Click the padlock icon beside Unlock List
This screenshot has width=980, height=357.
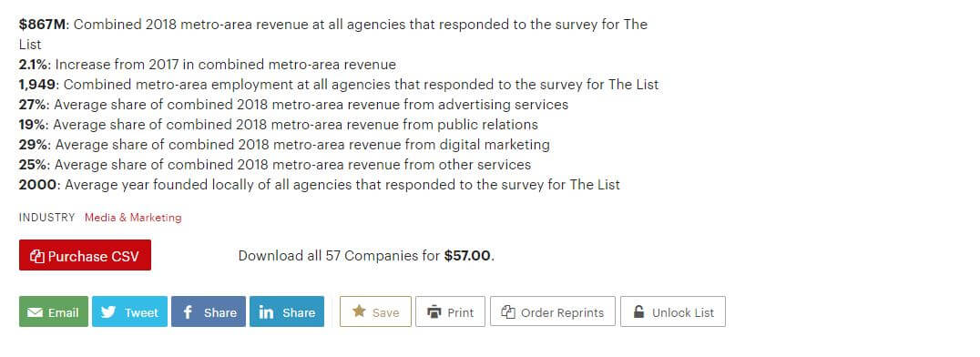tap(638, 311)
